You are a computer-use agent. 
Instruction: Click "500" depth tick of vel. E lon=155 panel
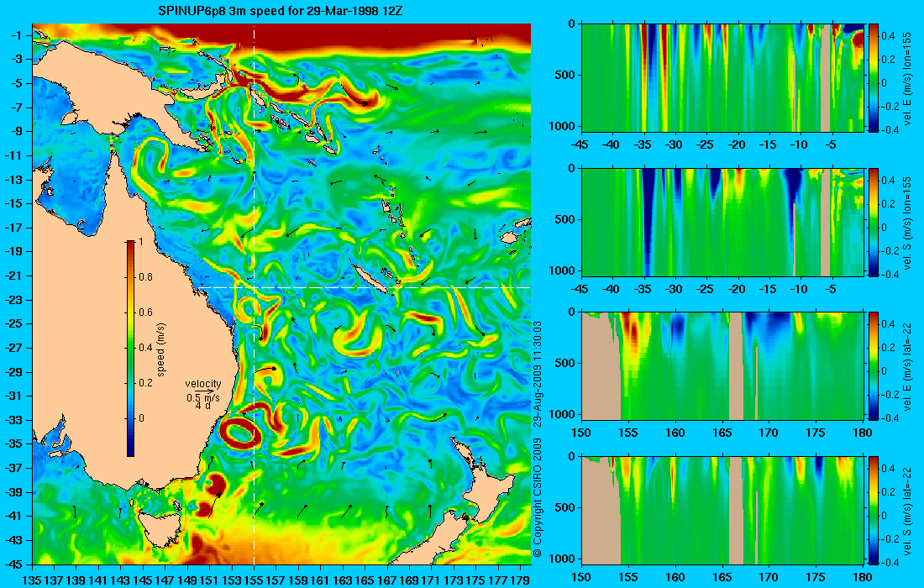click(x=565, y=75)
